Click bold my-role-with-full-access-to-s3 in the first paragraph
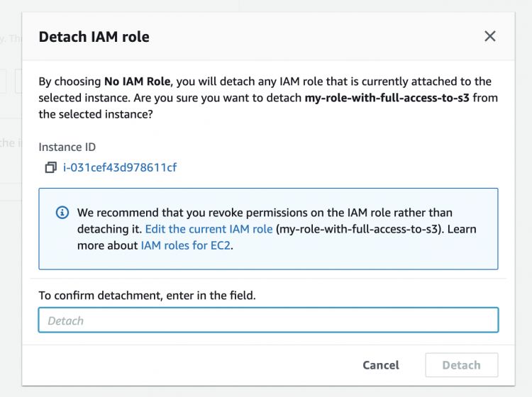The height and width of the screenshot is (397, 532). point(387,98)
